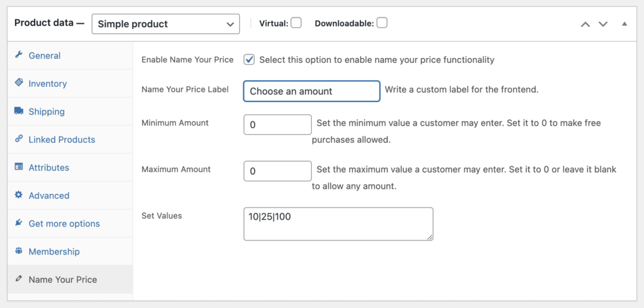
Task: Click the Shipping truck icon
Action: (18, 111)
